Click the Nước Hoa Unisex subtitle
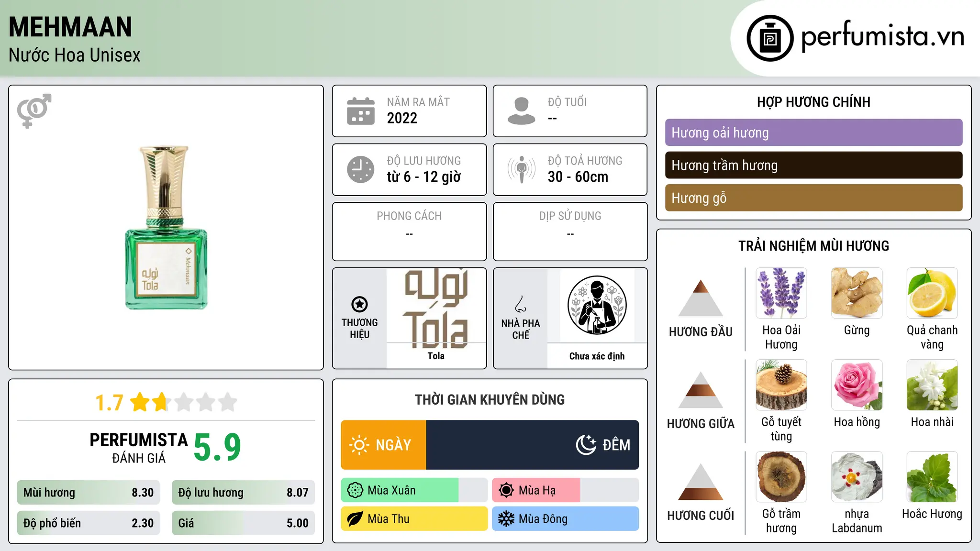 [x=75, y=55]
